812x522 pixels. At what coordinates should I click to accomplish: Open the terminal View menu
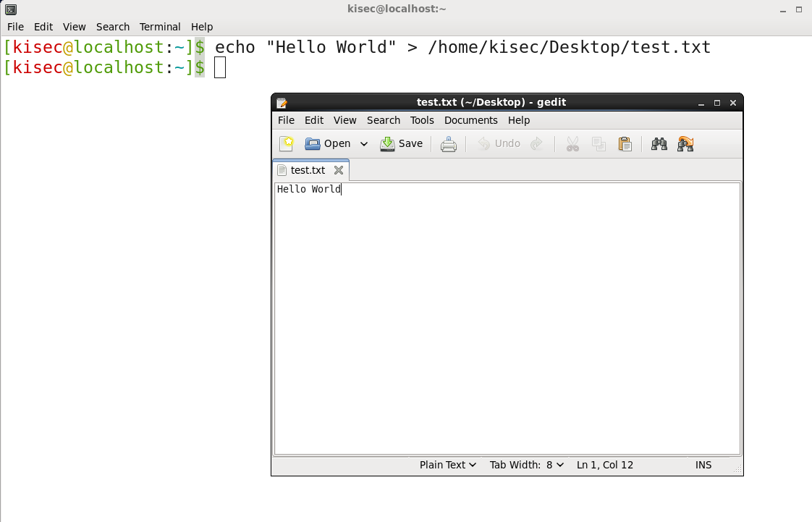click(74, 27)
